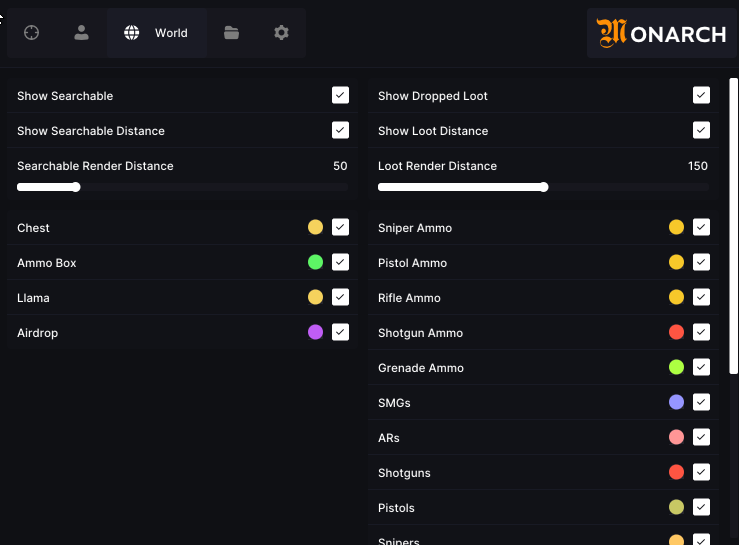
Task: Open the Shotgun Ammo red color swatch
Action: point(676,332)
